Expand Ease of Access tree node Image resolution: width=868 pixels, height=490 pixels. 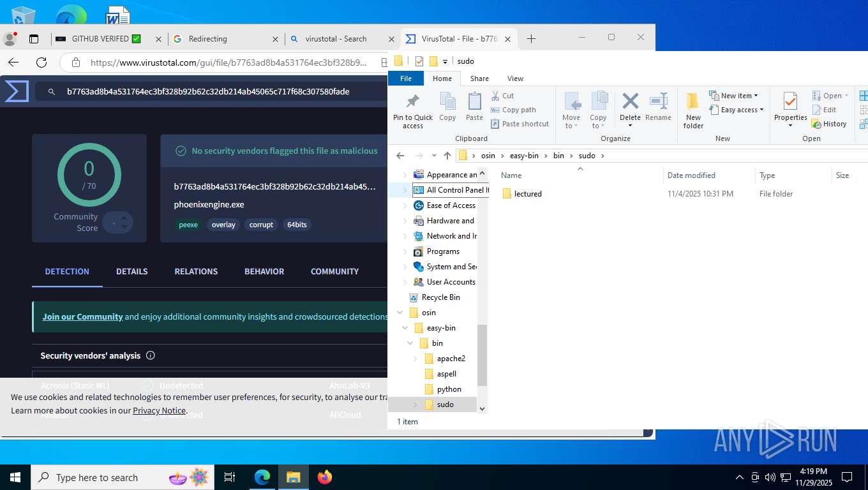(x=405, y=205)
